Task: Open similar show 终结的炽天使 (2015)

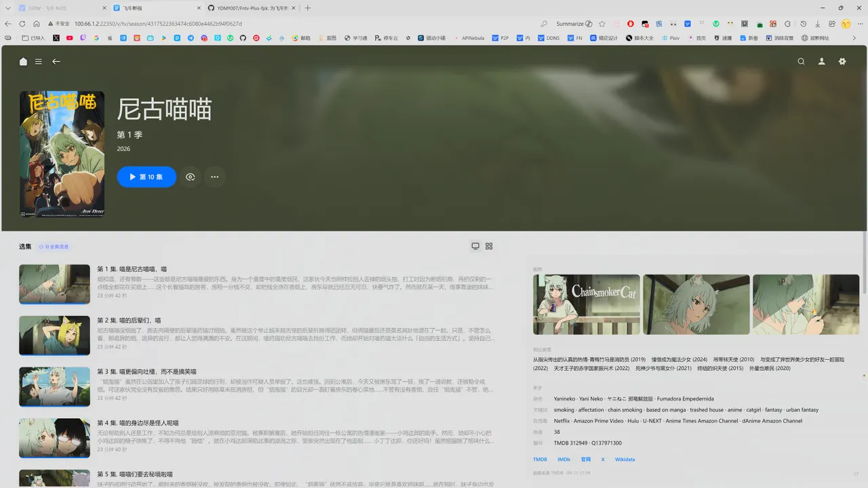Action: (x=720, y=368)
